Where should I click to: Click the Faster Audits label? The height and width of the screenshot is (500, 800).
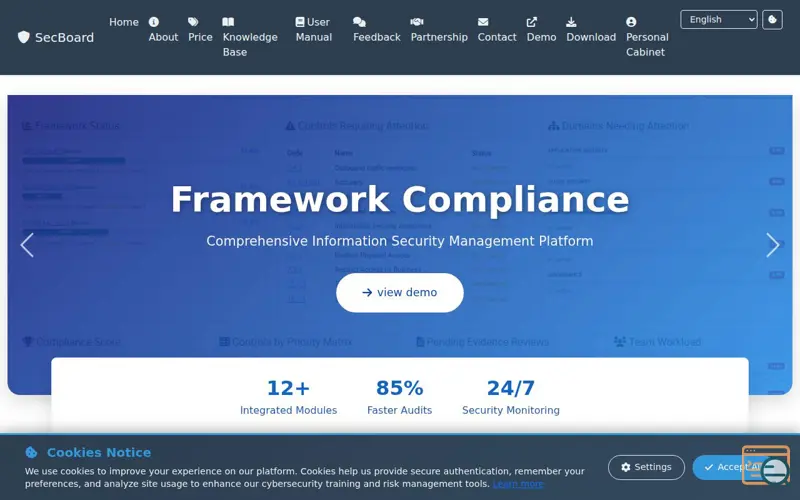(x=399, y=410)
